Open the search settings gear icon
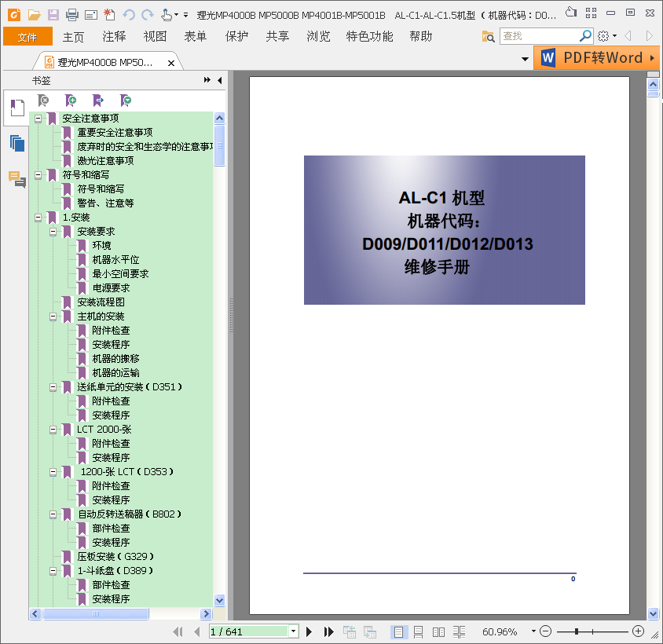 [603, 36]
